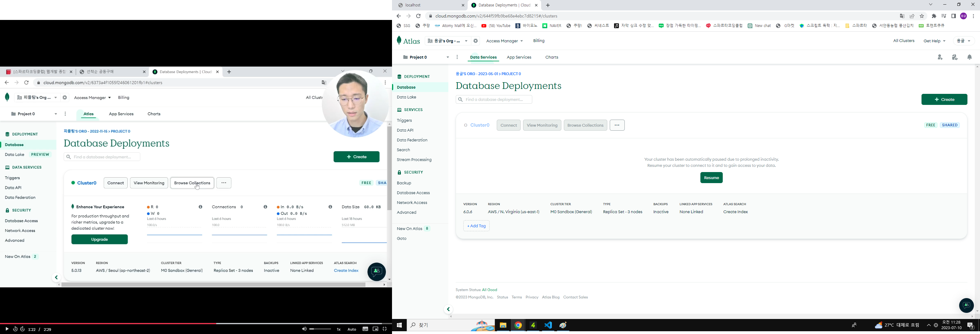Expand the Access Manager menu
The width and height of the screenshot is (980, 334).
(504, 41)
